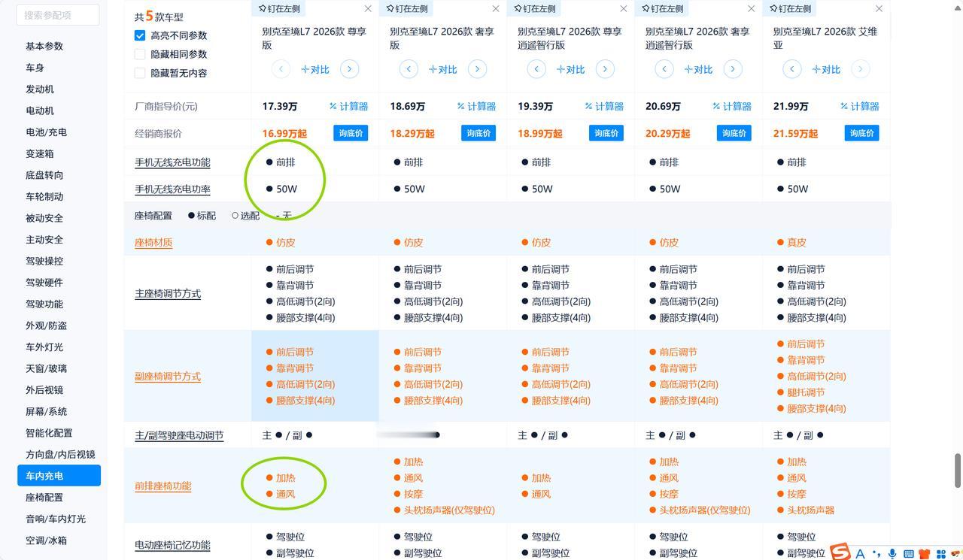
Task: Click the next-model arrow in the 20.69万 column
Action: 733,69
